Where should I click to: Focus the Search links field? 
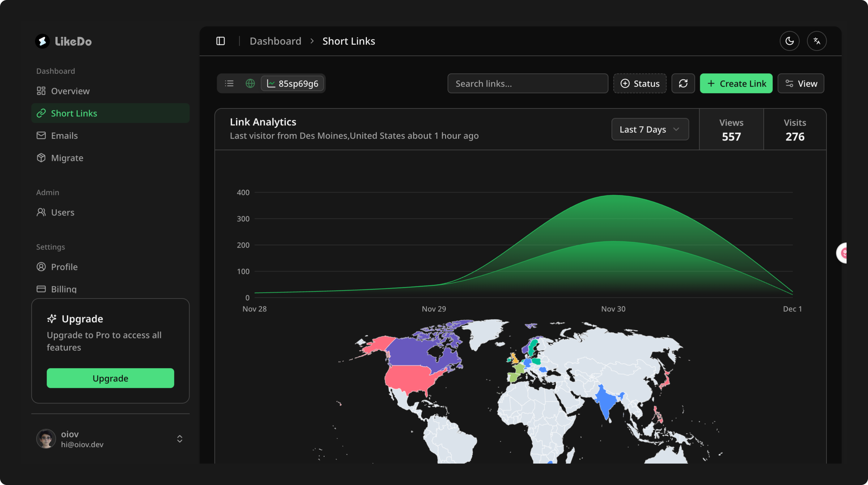point(527,83)
